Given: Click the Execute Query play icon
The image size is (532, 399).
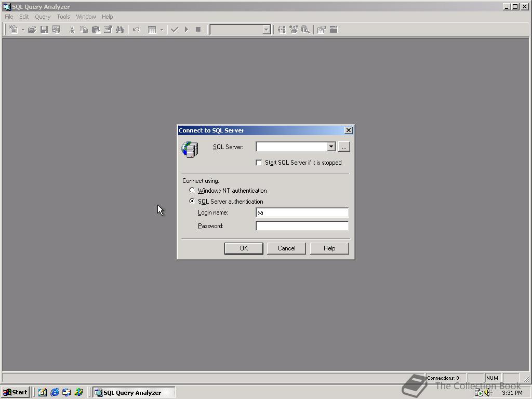Looking at the screenshot, I should pos(187,30).
